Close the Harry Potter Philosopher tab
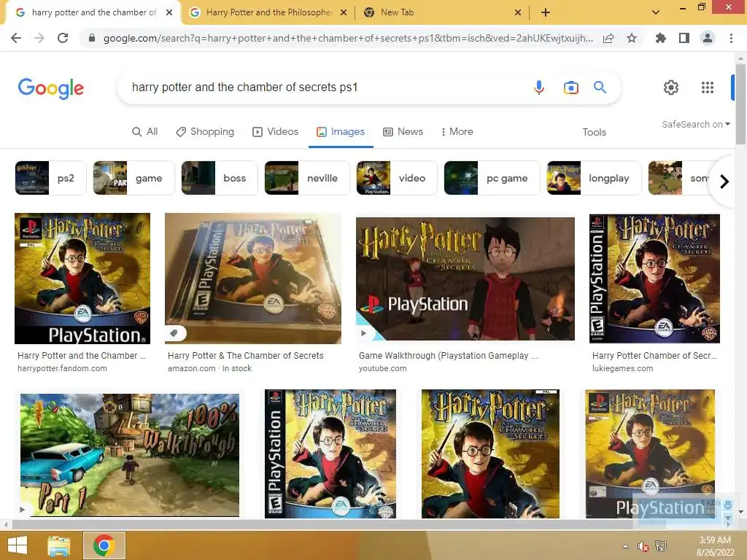 click(344, 13)
